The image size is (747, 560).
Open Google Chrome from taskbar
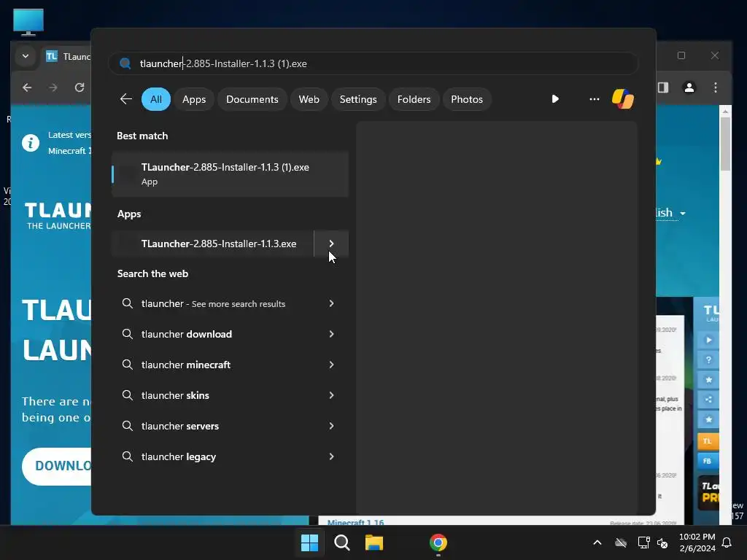pyautogui.click(x=438, y=542)
